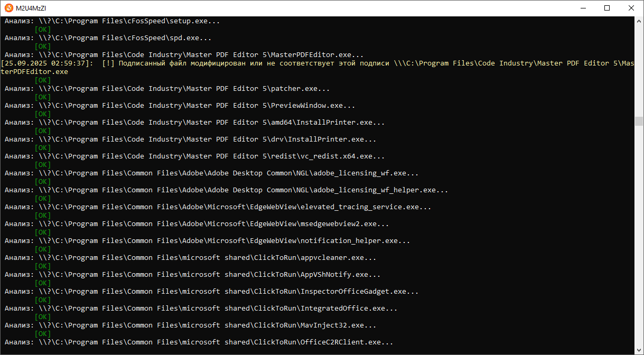The image size is (644, 355).
Task: Click the line for IntegratedOffice.exe
Action: [201, 309]
